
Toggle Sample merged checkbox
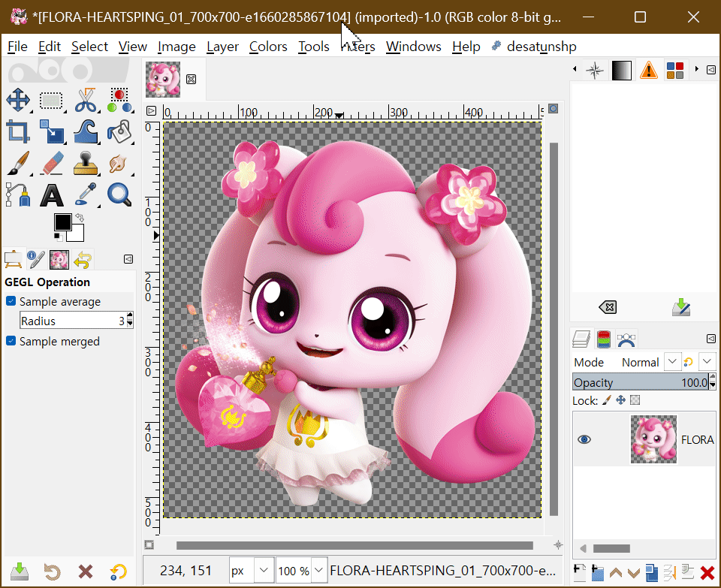tap(11, 341)
